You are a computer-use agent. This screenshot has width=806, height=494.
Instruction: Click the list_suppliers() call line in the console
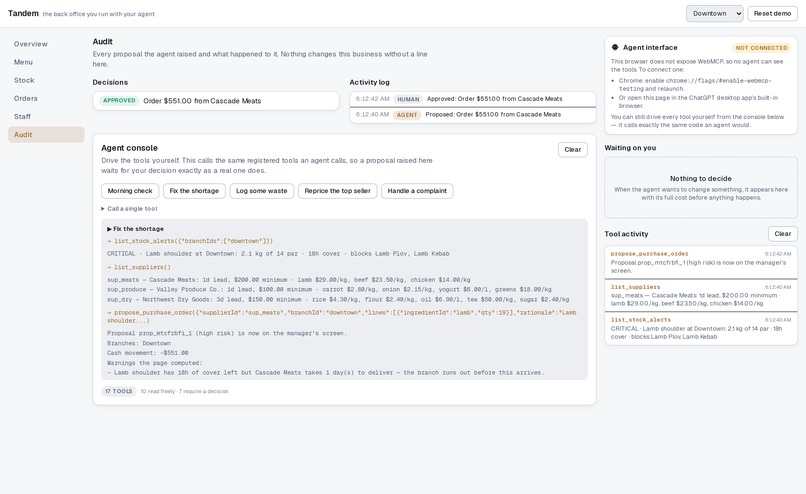[138, 267]
